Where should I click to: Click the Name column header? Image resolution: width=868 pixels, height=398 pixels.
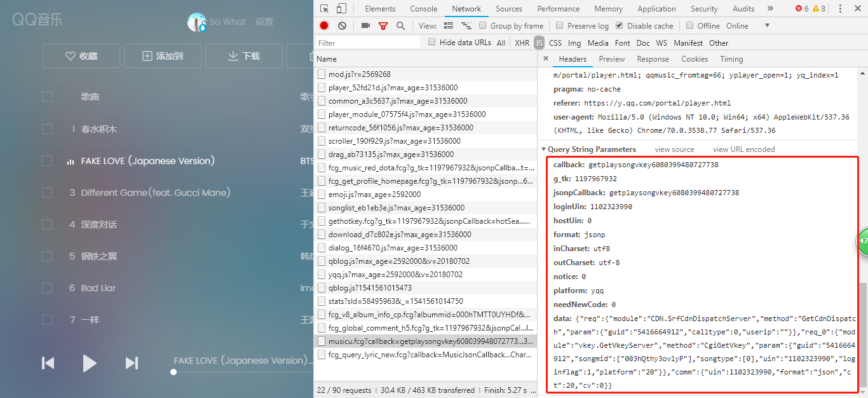[x=426, y=59]
